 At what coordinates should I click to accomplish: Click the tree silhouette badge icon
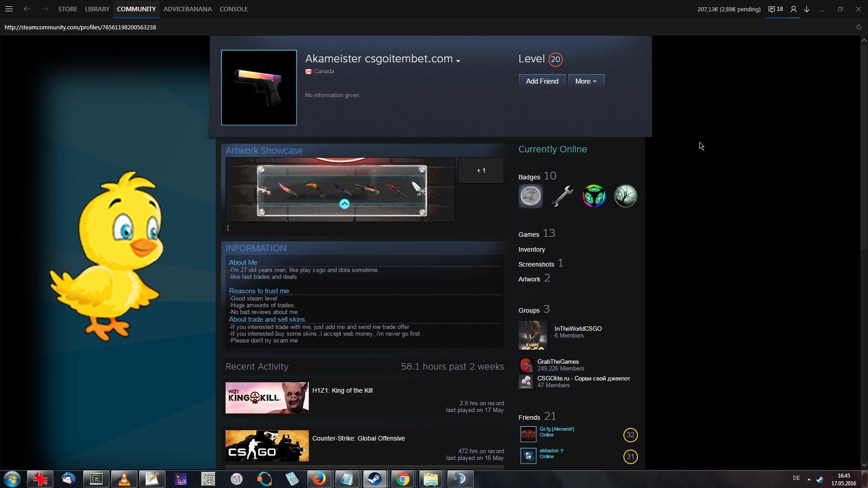point(625,196)
